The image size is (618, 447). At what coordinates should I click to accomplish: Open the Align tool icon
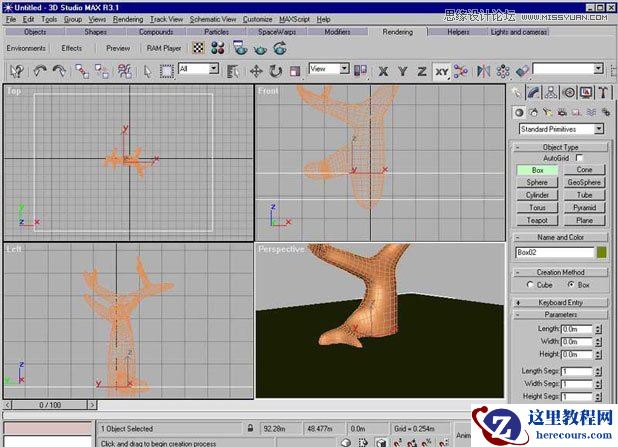(522, 71)
